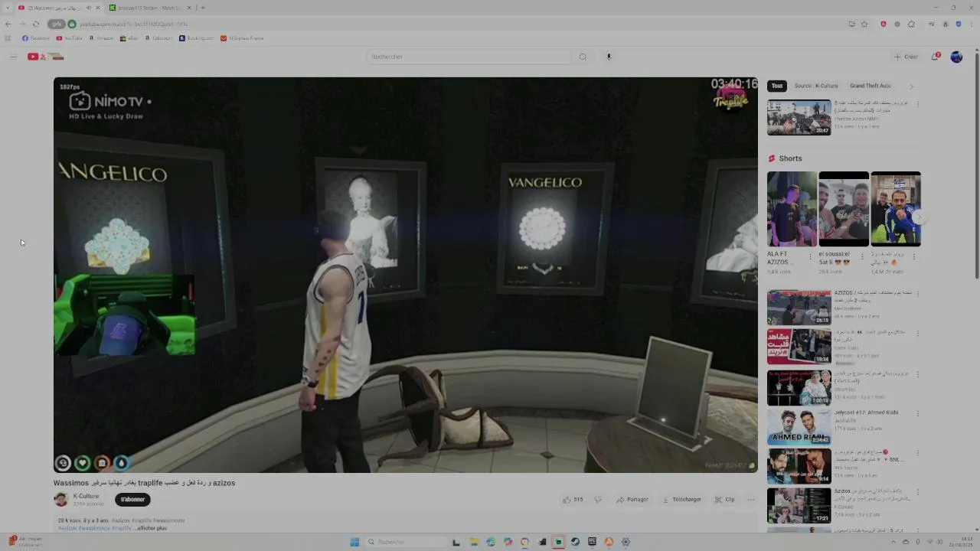Open the el soussiel short
The height and width of the screenshot is (551, 980).
844,209
